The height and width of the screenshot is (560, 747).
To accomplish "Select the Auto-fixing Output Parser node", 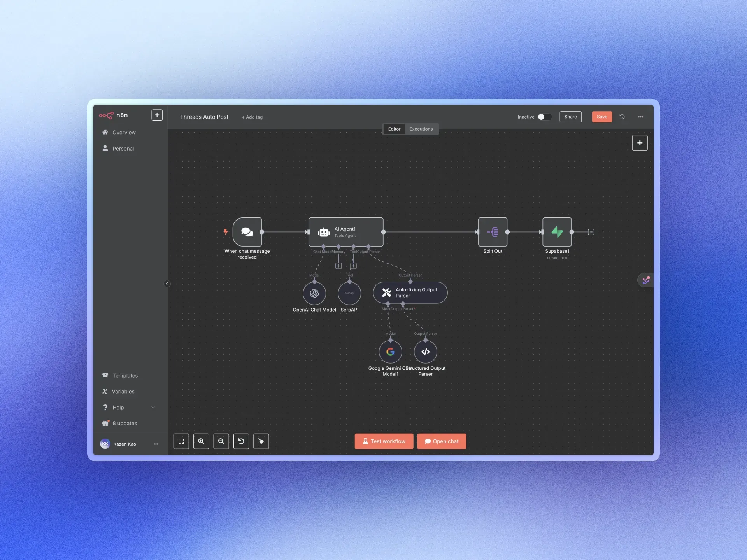I will (x=410, y=292).
